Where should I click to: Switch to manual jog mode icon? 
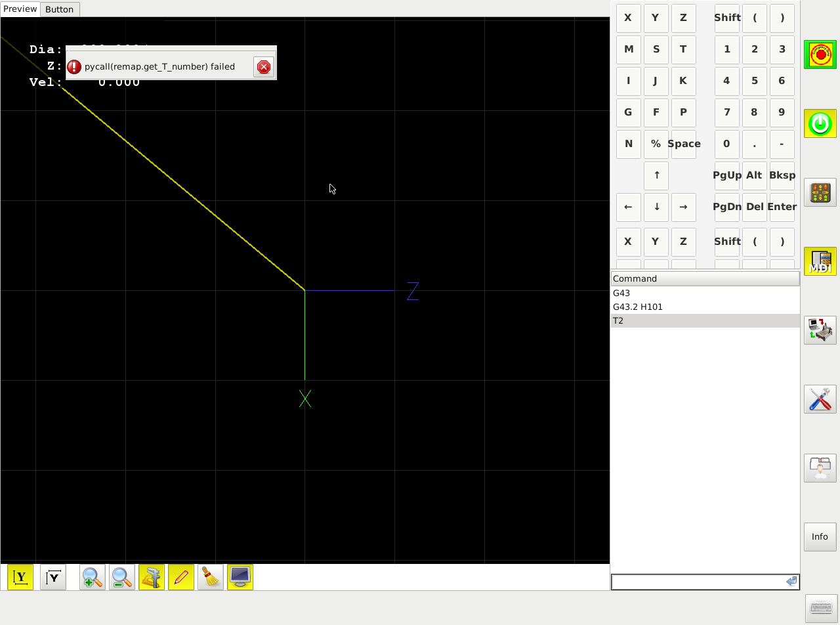(820, 192)
